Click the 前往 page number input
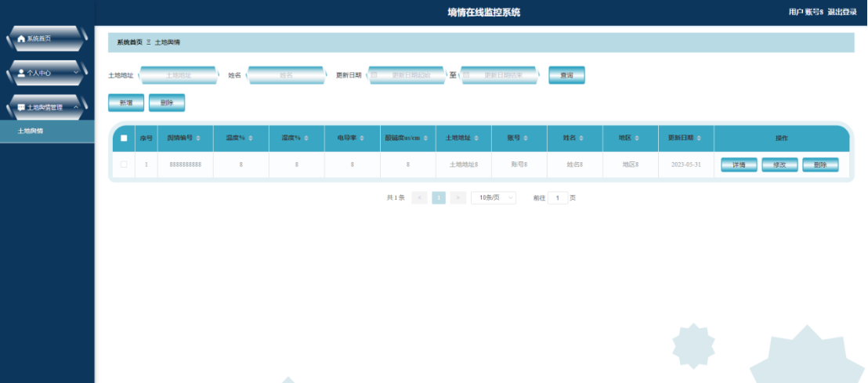The image size is (868, 383). click(558, 197)
